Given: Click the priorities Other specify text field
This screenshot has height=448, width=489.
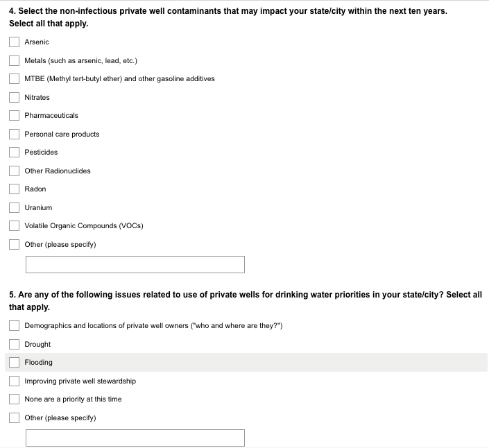Looking at the screenshot, I should [135, 438].
